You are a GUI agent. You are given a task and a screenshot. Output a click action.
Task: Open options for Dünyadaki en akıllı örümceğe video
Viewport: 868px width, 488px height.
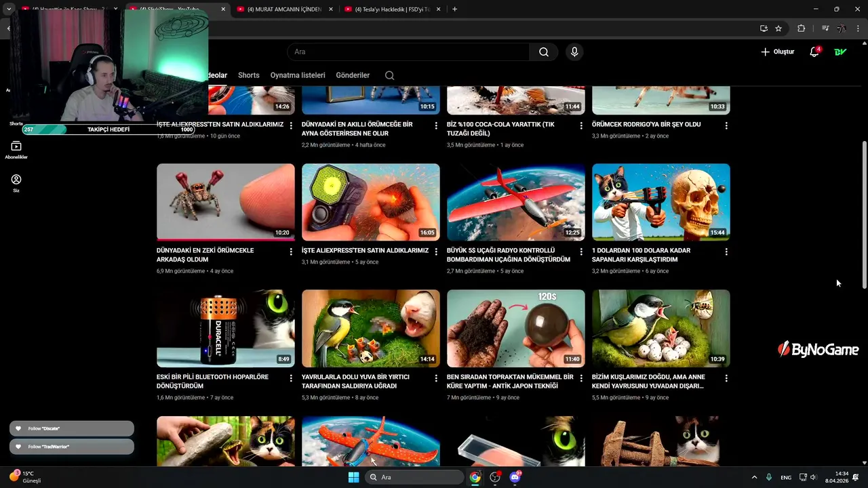click(x=436, y=125)
